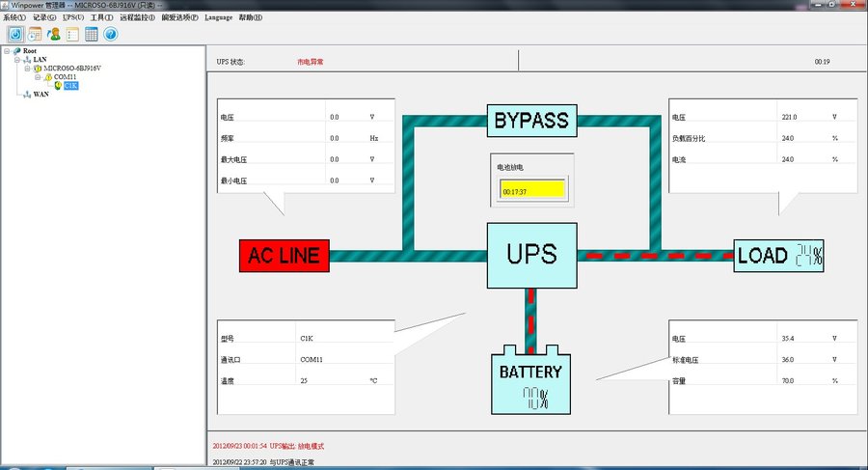This screenshot has width=868, height=470.
Task: Open the data table grid icon
Action: click(x=92, y=35)
